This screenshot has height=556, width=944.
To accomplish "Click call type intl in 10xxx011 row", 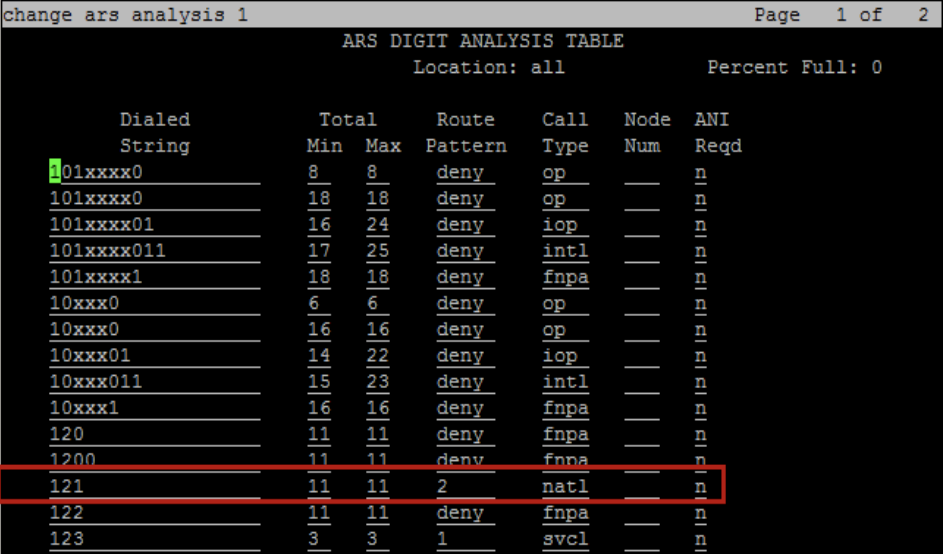I will (565, 382).
